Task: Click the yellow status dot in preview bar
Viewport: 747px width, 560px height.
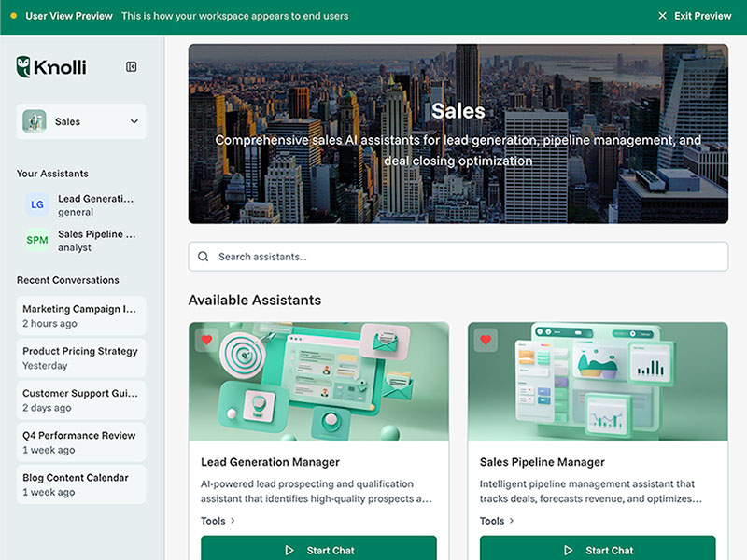Action: pyautogui.click(x=14, y=16)
